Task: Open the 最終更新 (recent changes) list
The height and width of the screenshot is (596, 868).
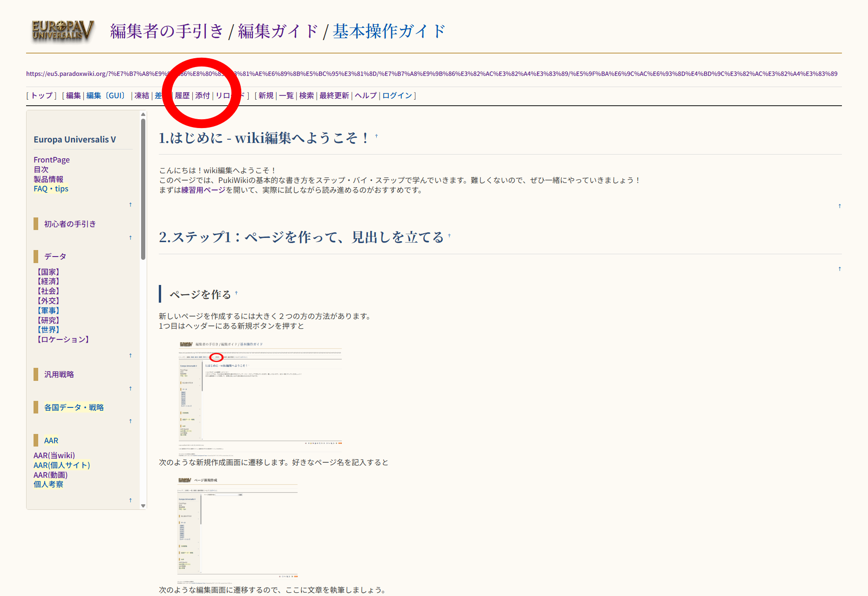Action: [333, 95]
